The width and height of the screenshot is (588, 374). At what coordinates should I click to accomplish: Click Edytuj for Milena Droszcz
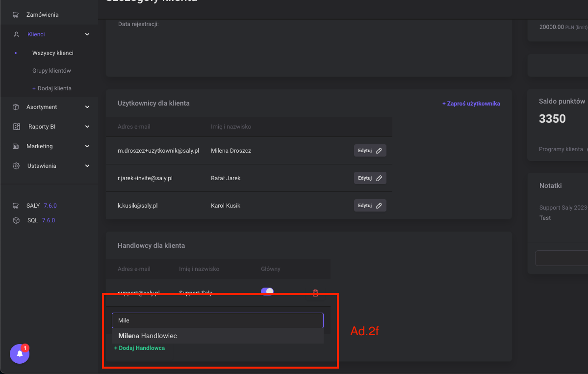pos(370,151)
